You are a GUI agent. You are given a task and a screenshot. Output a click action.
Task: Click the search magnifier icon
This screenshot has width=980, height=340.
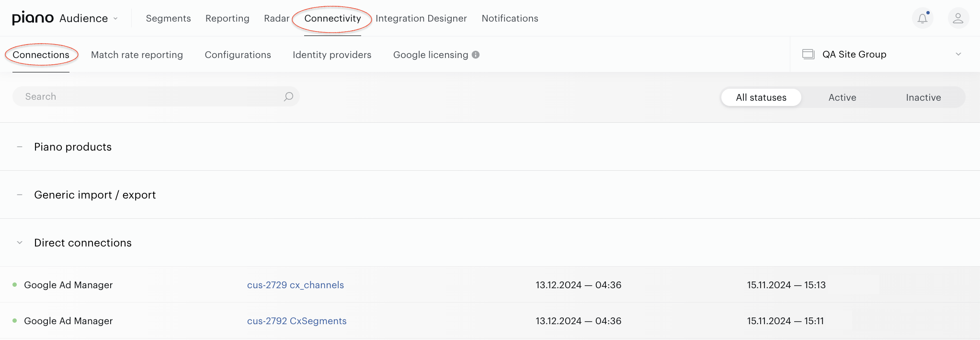tap(288, 96)
